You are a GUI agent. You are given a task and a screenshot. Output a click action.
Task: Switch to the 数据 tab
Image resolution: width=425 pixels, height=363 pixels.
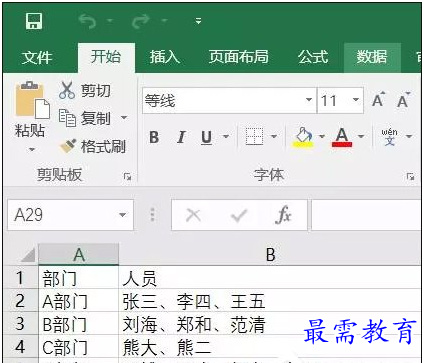click(x=372, y=57)
